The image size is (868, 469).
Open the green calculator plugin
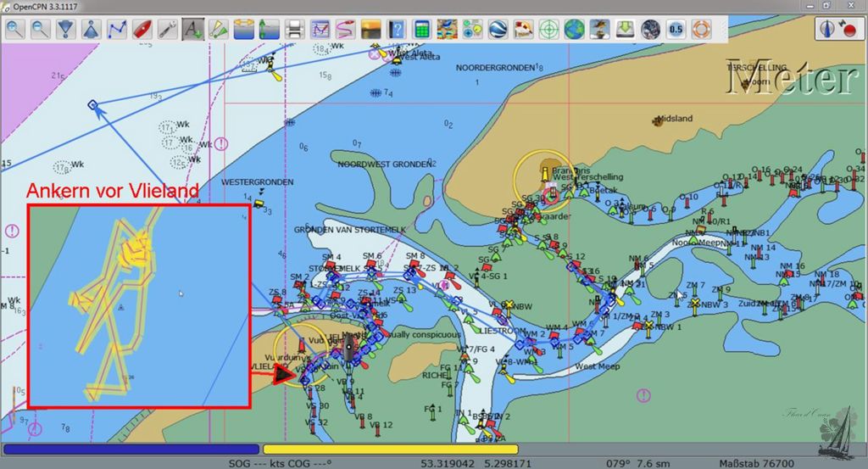tap(420, 29)
